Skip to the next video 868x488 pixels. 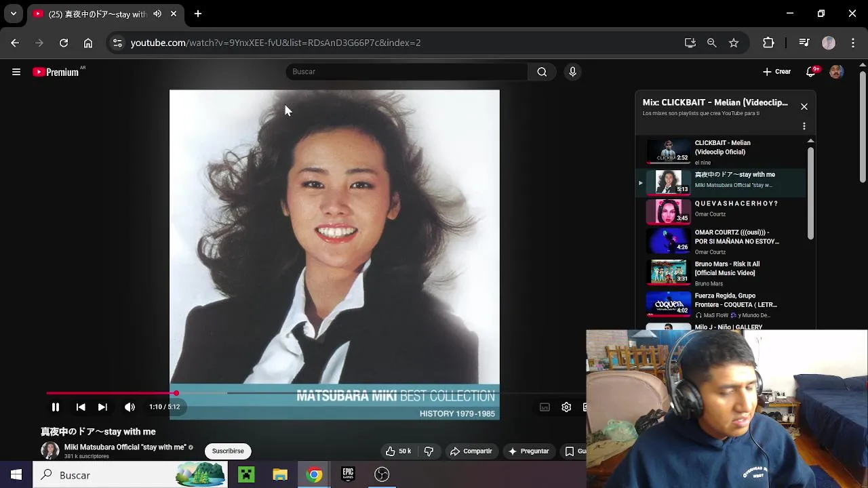pos(102,407)
